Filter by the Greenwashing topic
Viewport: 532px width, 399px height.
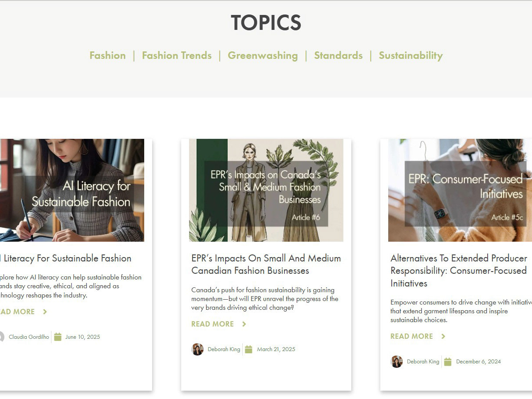point(263,55)
